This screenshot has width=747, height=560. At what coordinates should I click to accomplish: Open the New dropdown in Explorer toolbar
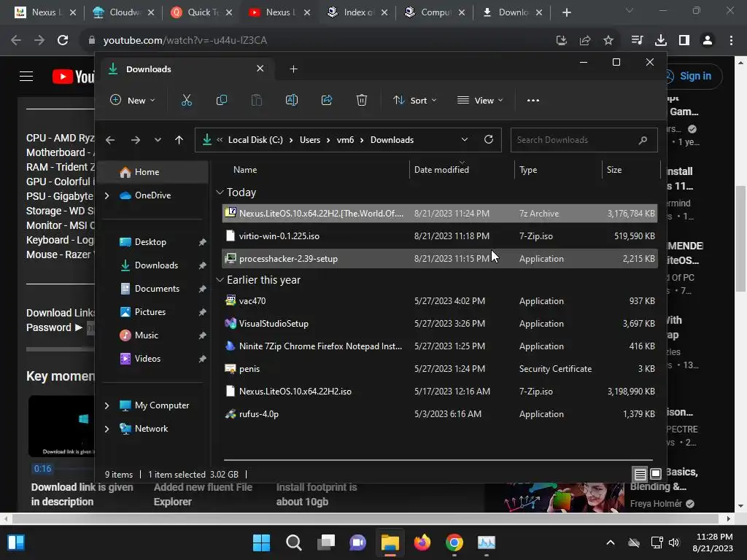tap(133, 101)
